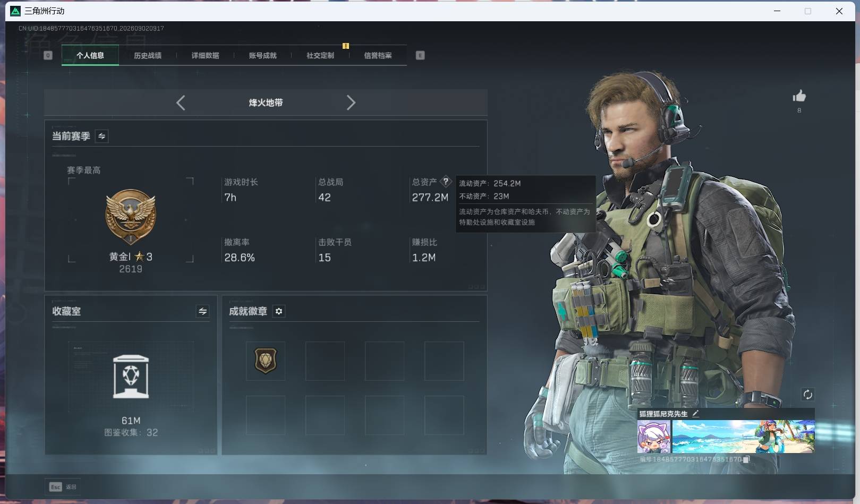Toggle the 收藏室 swap icon

(x=202, y=311)
